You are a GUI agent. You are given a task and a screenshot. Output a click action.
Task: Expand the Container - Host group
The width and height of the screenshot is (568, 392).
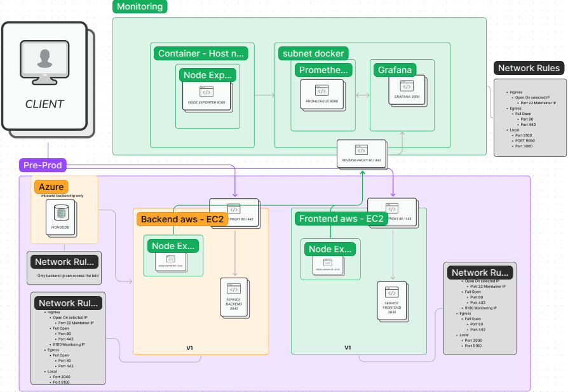click(199, 53)
